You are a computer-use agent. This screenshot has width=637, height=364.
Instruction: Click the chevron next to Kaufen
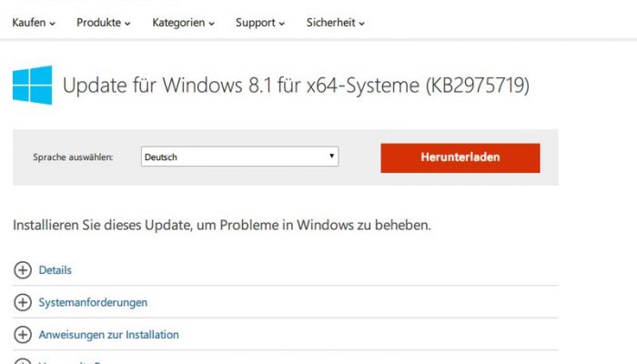click(53, 24)
